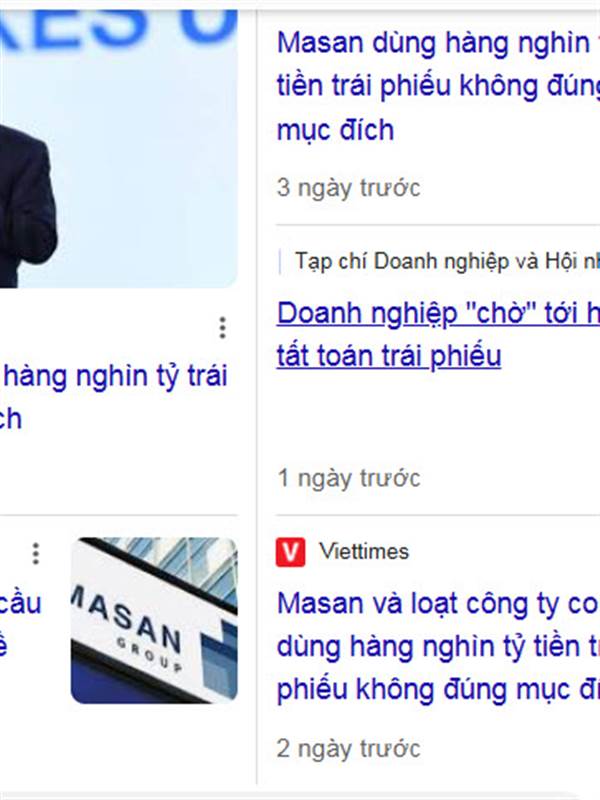Open the large photo of man in suit

pyautogui.click(x=118, y=148)
